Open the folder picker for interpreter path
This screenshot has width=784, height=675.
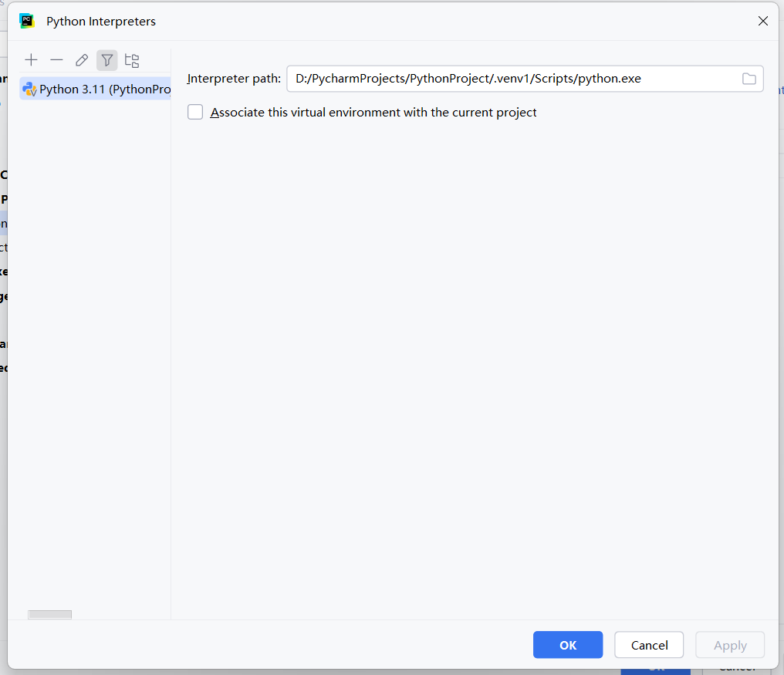pyautogui.click(x=749, y=78)
